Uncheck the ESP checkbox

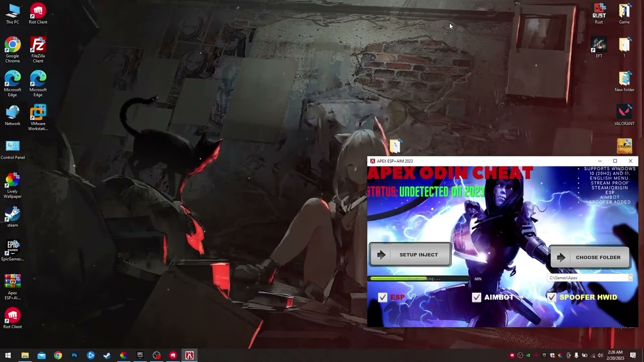[x=382, y=297]
